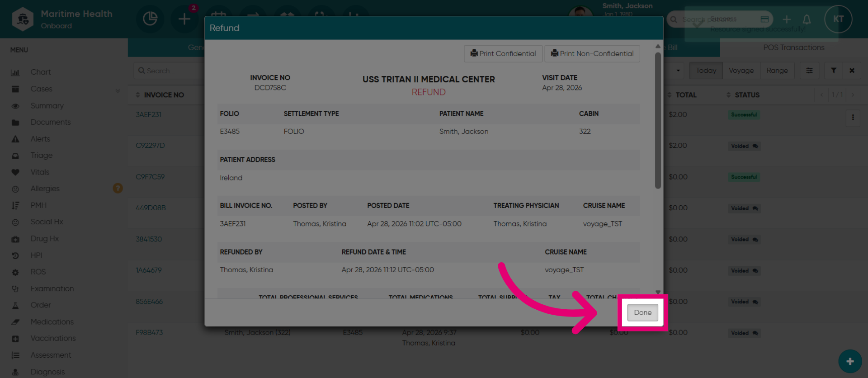868x378 pixels.
Task: Open the pie chart dashboard icon
Action: click(x=150, y=19)
